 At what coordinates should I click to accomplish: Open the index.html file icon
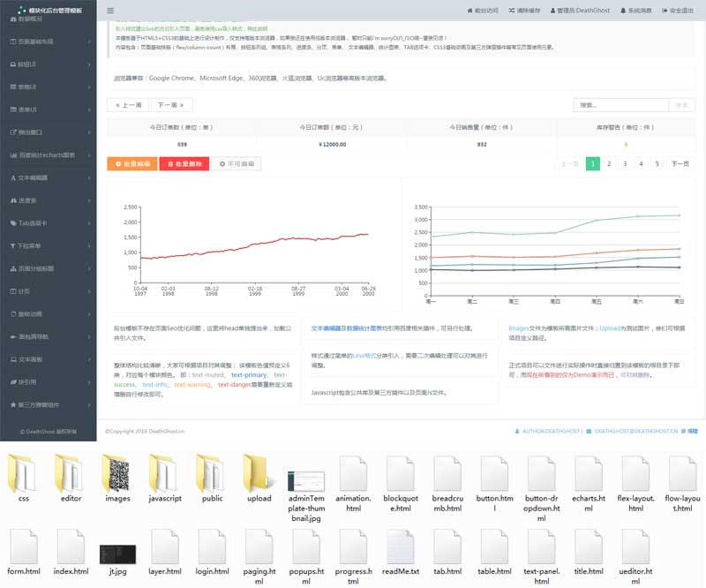pyautogui.click(x=71, y=547)
